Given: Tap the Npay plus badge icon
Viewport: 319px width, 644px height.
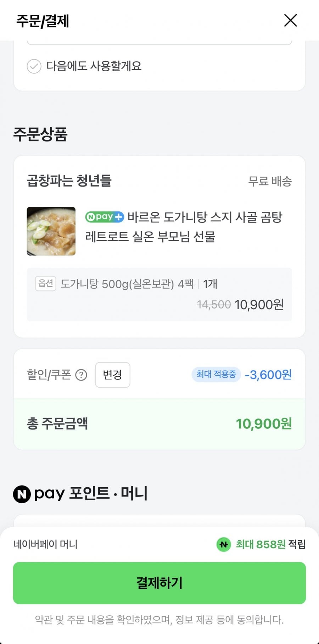Looking at the screenshot, I should pyautogui.click(x=105, y=217).
